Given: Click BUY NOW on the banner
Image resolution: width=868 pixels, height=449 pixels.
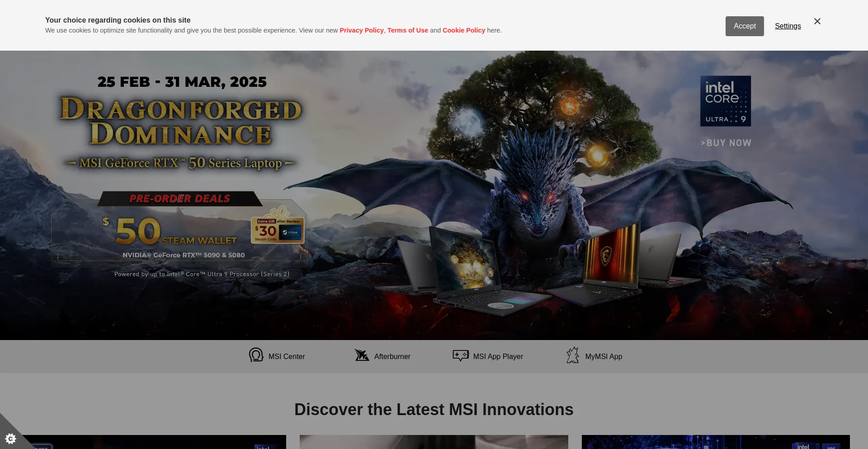Looking at the screenshot, I should pyautogui.click(x=726, y=143).
